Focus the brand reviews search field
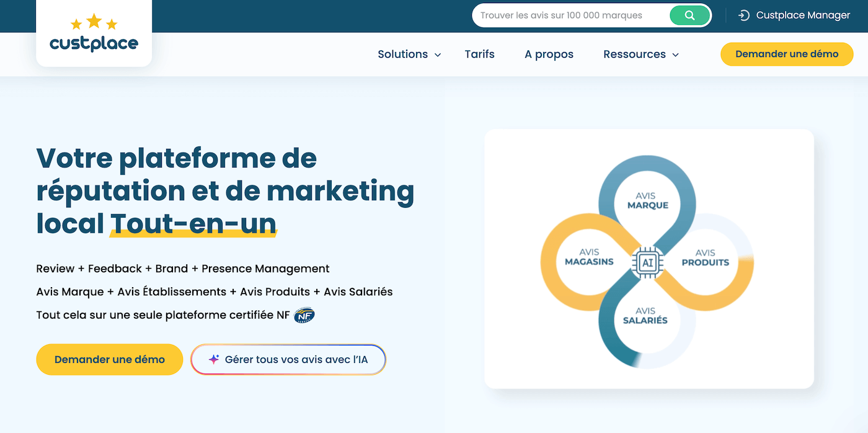The image size is (868, 433). click(x=570, y=16)
